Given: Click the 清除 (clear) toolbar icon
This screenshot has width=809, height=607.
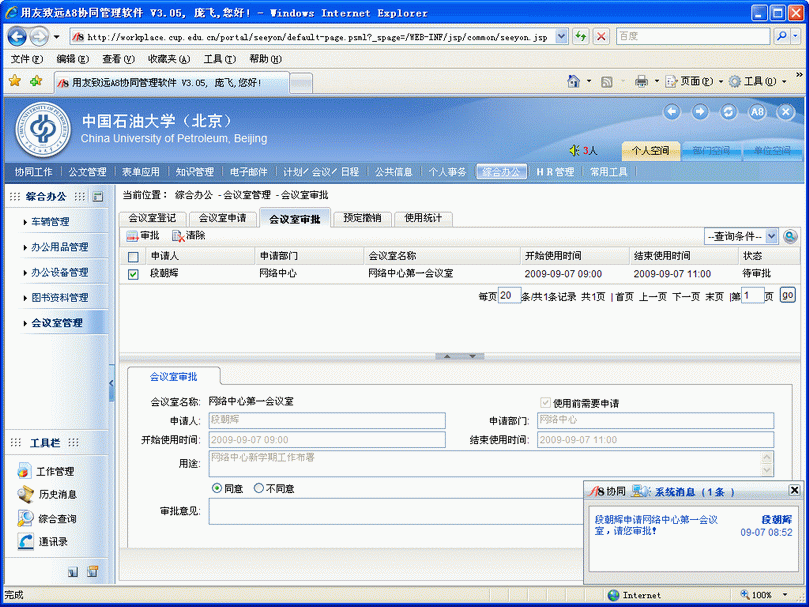Looking at the screenshot, I should click(x=178, y=236).
